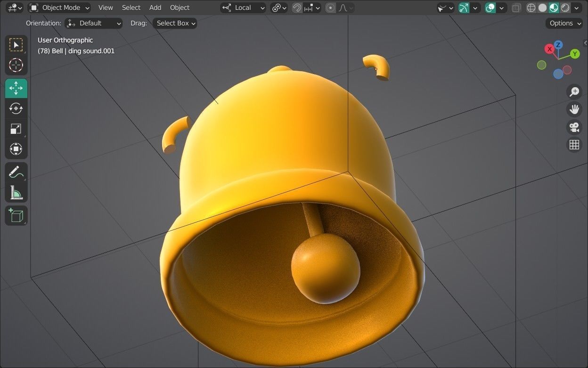This screenshot has width=588, height=368.
Task: Toggle X-Ray mode
Action: (517, 8)
